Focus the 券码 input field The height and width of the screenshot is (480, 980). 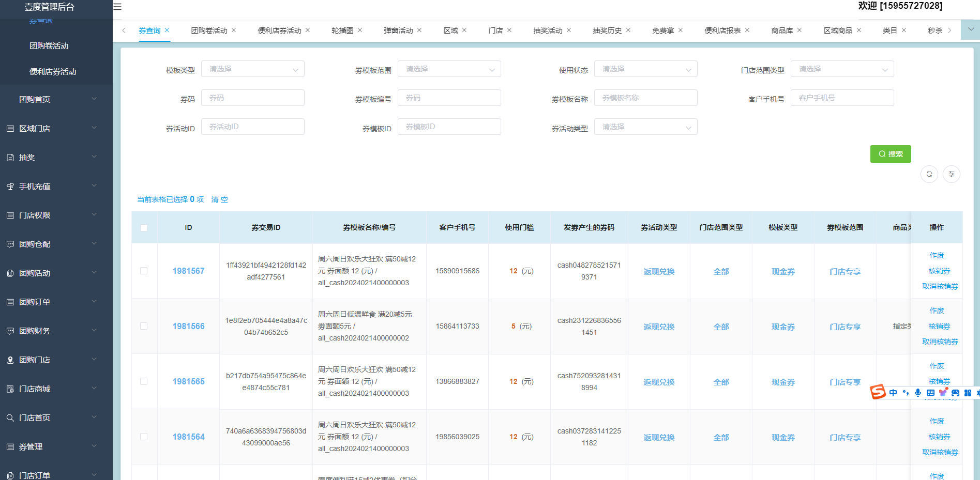tap(253, 98)
